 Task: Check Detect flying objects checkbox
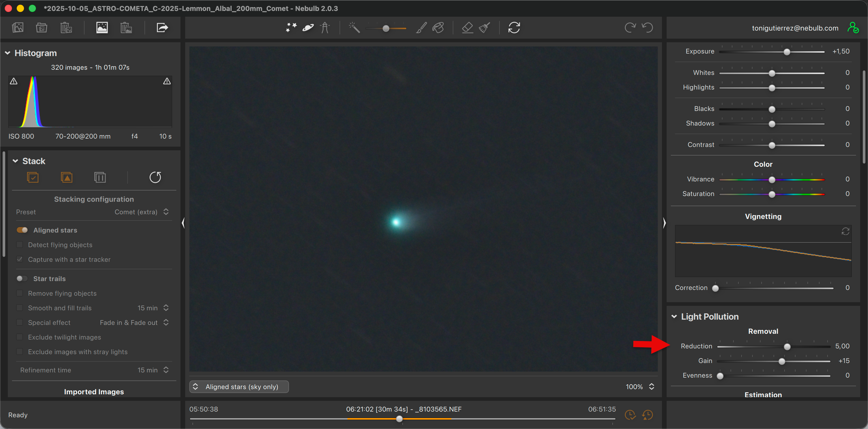(x=20, y=245)
